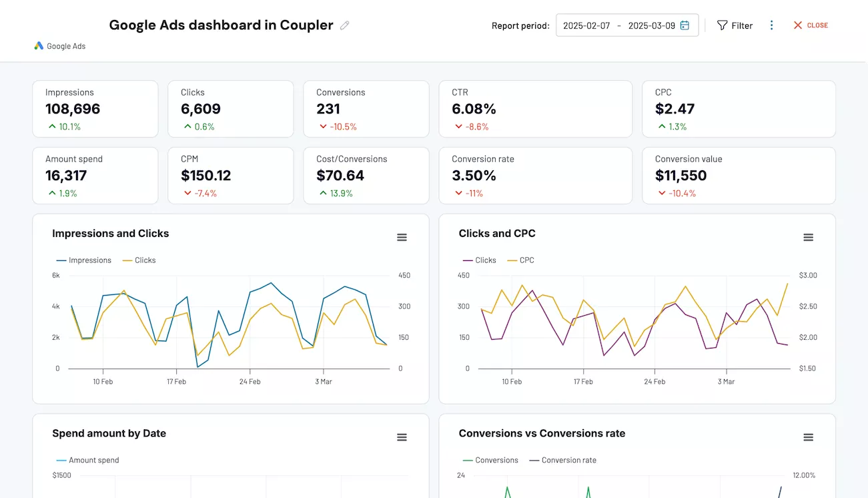This screenshot has height=498, width=868.
Task: Close the dashboard with the CLOSE button
Action: click(811, 25)
